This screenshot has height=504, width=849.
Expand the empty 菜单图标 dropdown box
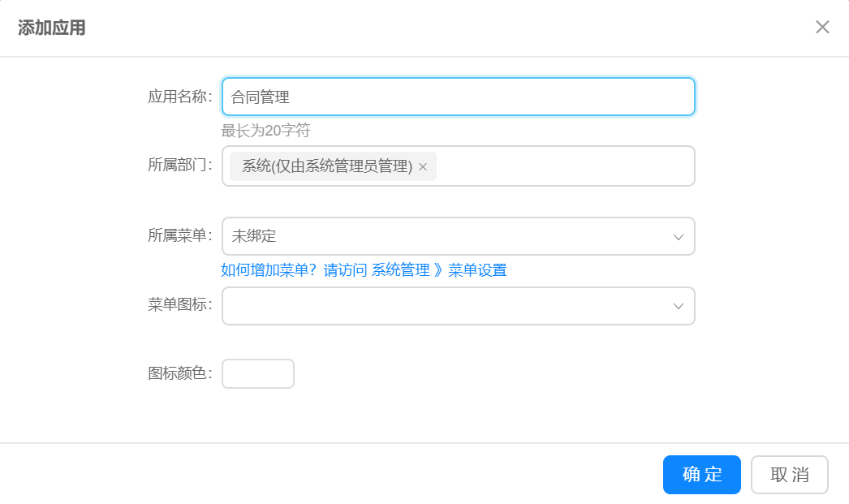tap(446, 306)
